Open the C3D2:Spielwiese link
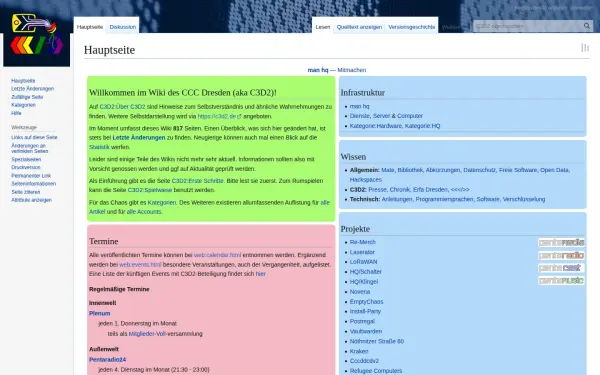Viewport: 600px width, 375px height. click(x=150, y=190)
